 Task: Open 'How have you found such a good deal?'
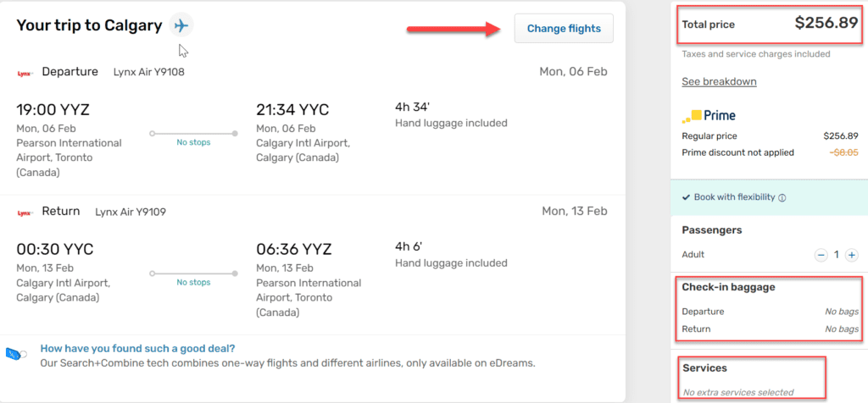(137, 349)
